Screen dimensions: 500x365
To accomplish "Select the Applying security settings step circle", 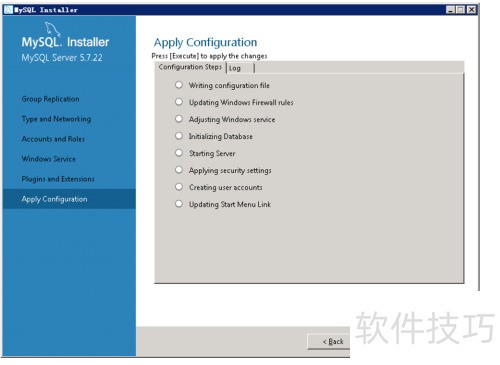I will [179, 170].
